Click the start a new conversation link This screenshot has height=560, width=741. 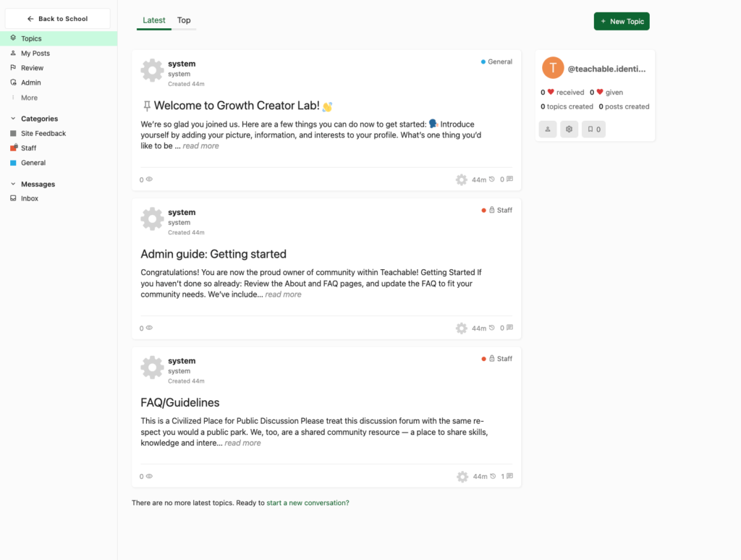pos(307,501)
